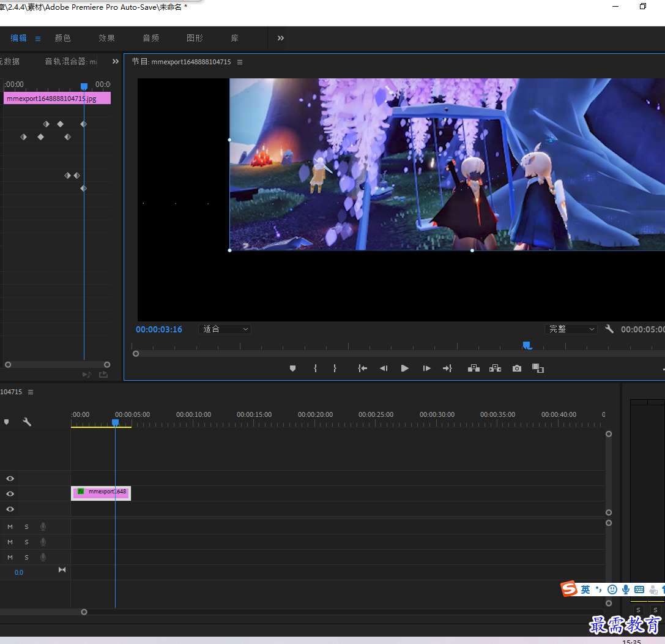Open Sogou emoji face icon
Viewport: 665px width, 644px height.
[612, 590]
